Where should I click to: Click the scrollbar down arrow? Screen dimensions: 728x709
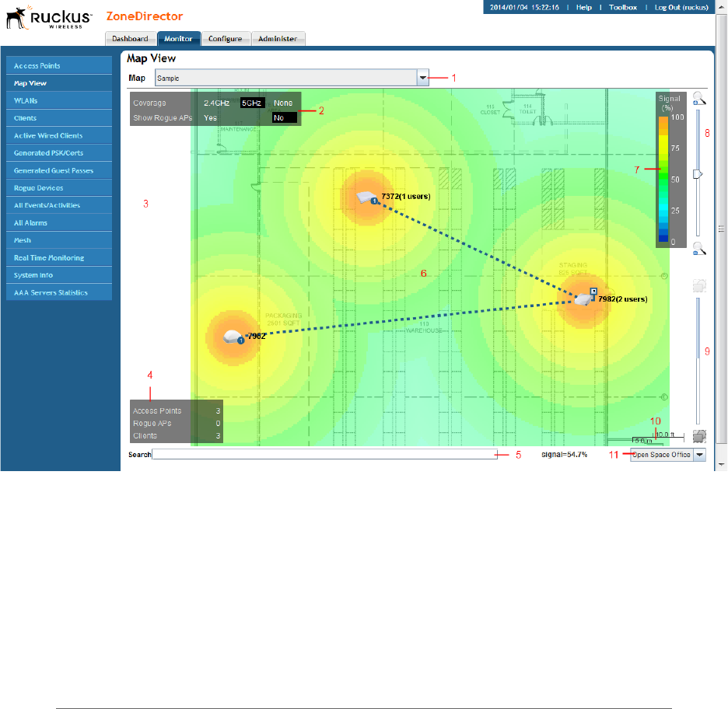pyautogui.click(x=721, y=464)
